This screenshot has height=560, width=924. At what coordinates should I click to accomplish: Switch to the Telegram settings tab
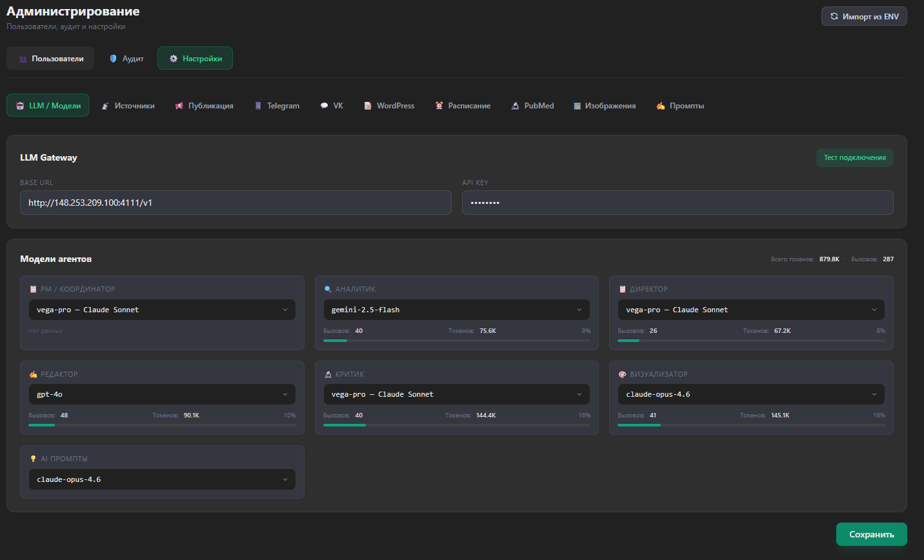(x=277, y=106)
